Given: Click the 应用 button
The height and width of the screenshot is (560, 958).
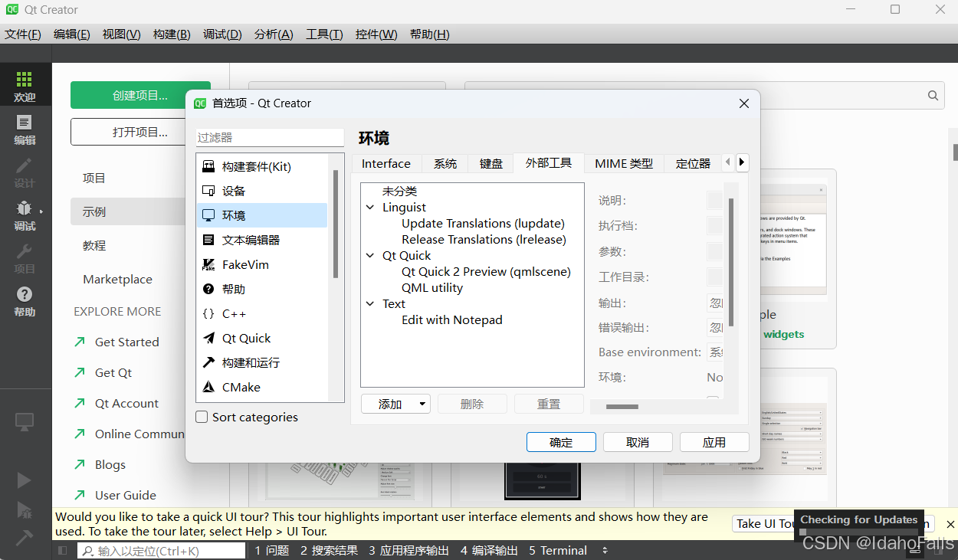Looking at the screenshot, I should point(714,442).
